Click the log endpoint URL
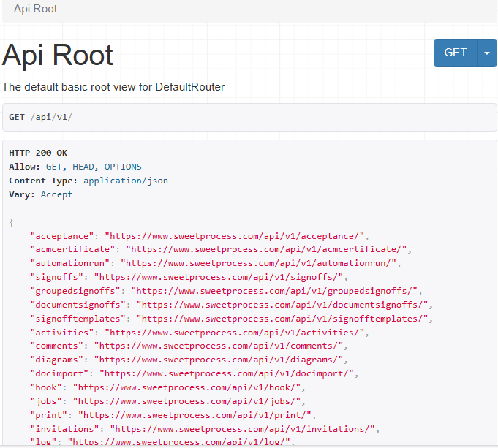Screen dimensions: 498x448 [x=181, y=442]
